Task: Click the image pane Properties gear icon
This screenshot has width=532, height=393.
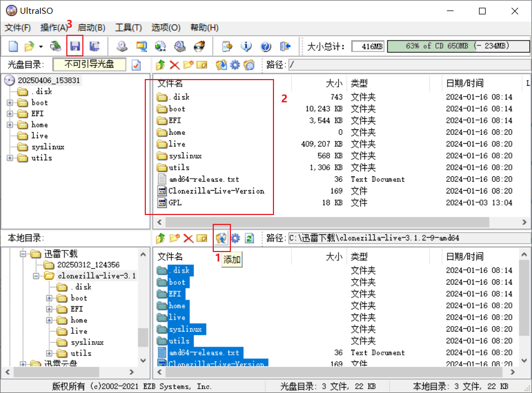Action: (x=235, y=65)
